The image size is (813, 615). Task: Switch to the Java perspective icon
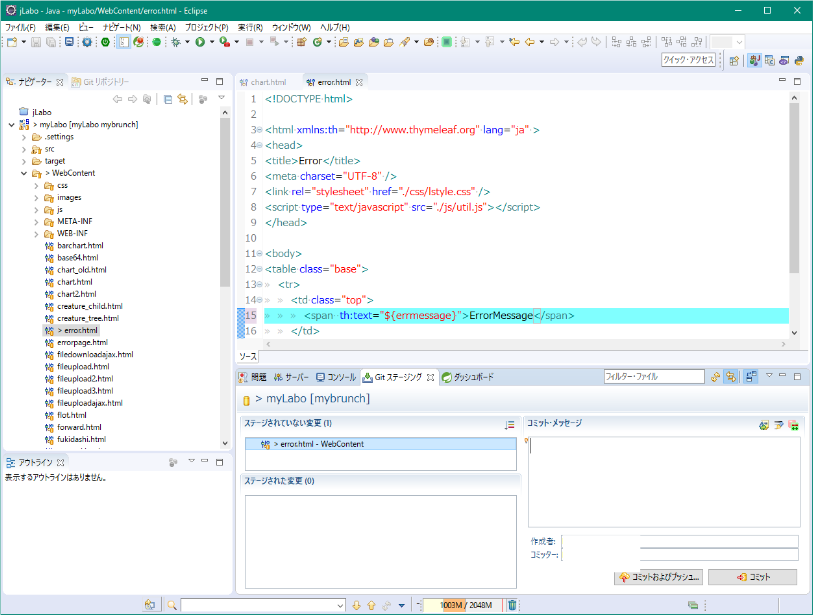[754, 61]
